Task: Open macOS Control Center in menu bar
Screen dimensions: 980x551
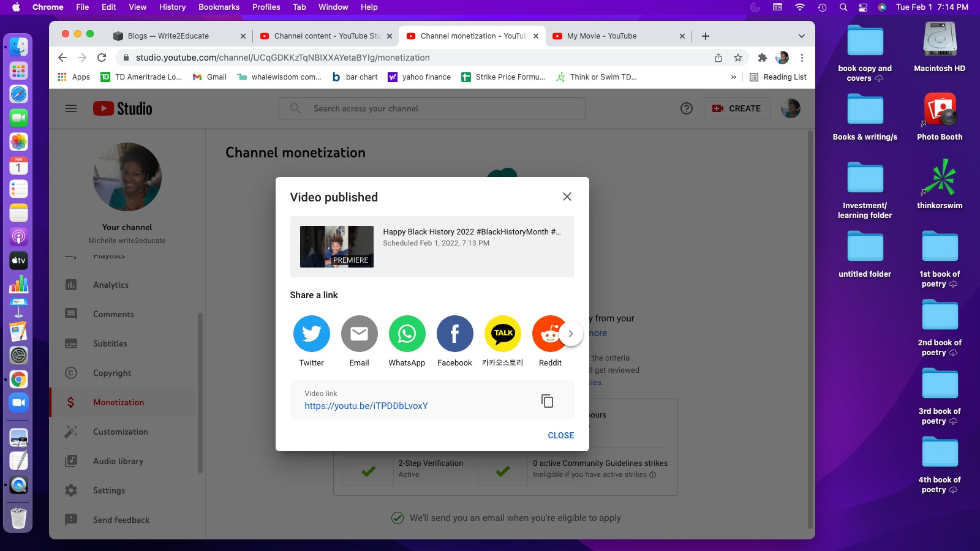Action: tap(862, 7)
